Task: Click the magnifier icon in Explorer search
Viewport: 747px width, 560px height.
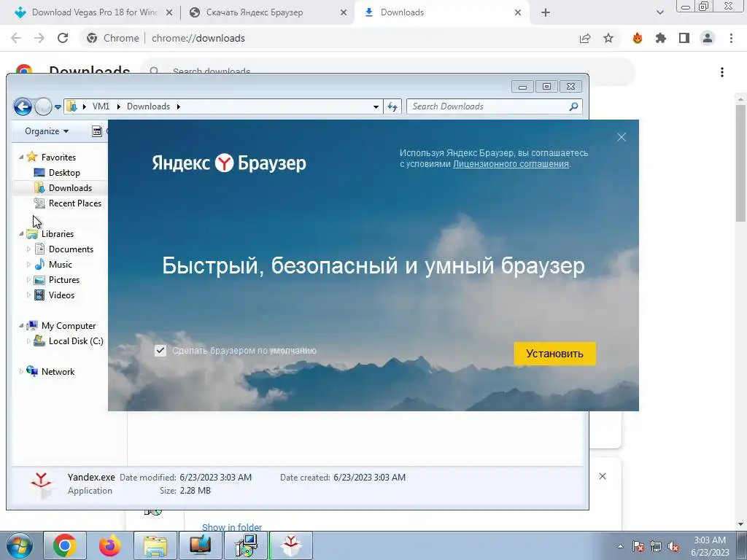Action: coord(573,106)
